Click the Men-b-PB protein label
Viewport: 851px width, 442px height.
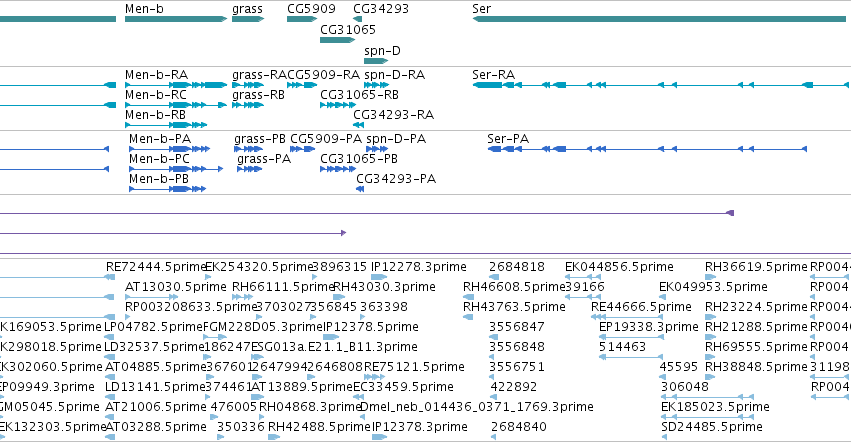159,179
